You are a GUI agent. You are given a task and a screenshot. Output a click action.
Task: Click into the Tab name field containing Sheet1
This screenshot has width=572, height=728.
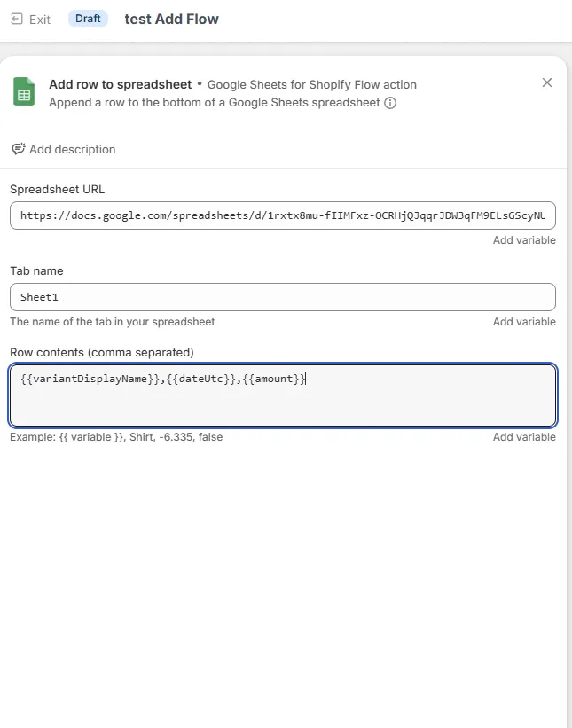pyautogui.click(x=282, y=297)
